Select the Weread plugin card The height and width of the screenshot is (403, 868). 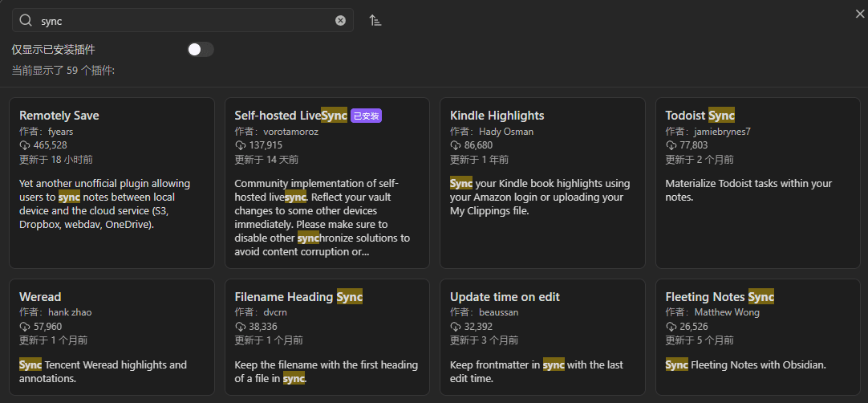click(x=112, y=337)
